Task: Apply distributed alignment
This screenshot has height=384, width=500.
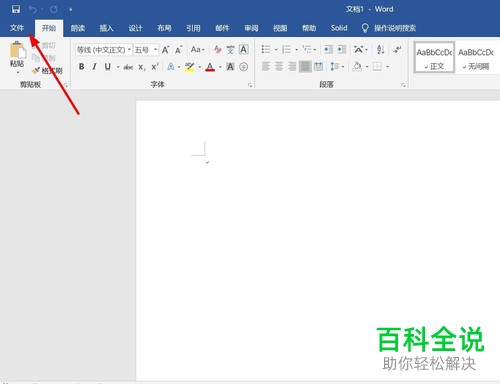Action: [319, 67]
